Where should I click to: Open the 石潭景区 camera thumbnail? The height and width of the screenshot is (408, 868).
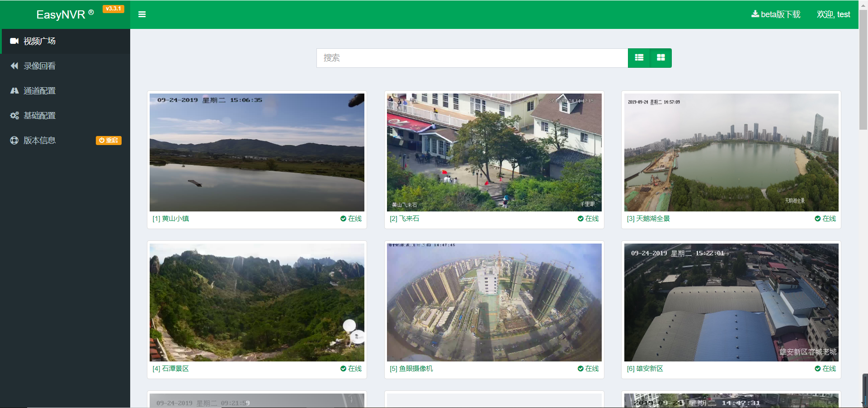tap(257, 303)
